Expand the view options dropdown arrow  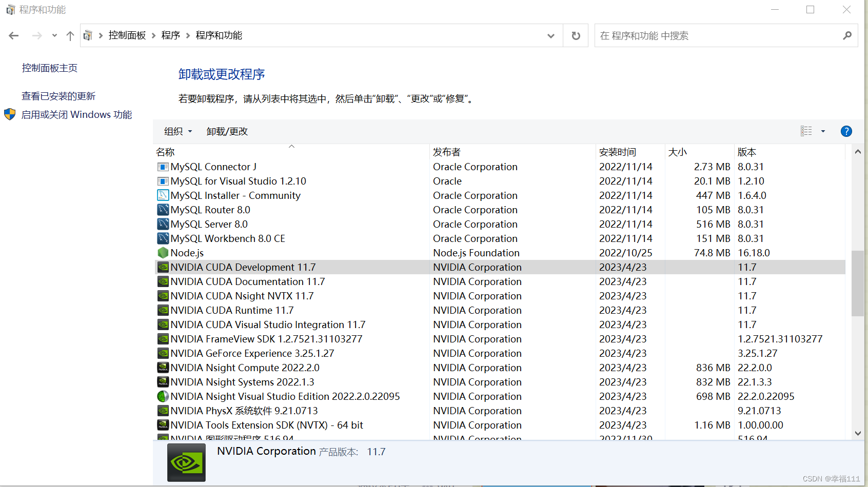click(823, 131)
